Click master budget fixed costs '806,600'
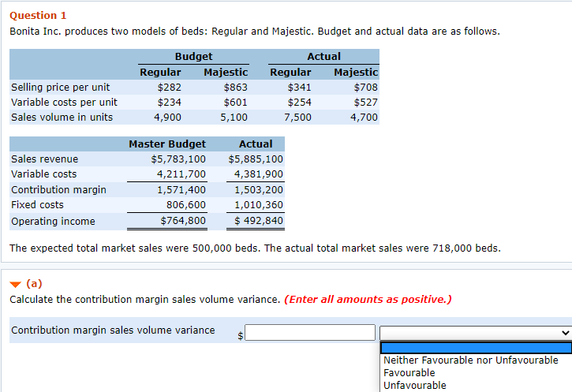This screenshot has width=572, height=392. [x=186, y=205]
